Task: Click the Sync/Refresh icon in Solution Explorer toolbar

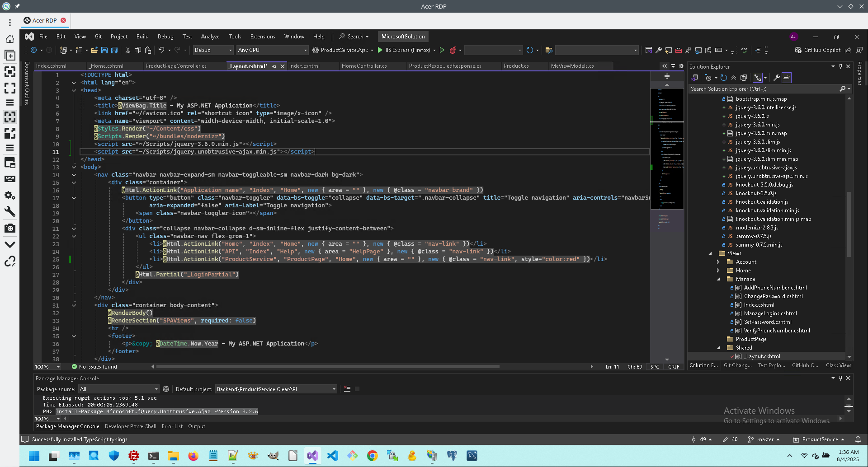Action: 724,78
